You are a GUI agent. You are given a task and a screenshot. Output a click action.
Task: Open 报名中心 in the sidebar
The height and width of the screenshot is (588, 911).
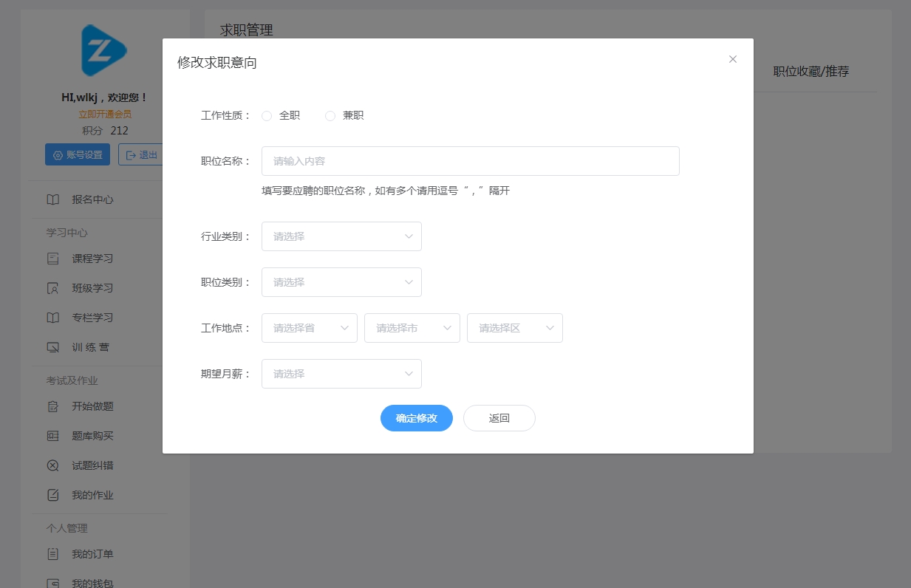click(92, 199)
